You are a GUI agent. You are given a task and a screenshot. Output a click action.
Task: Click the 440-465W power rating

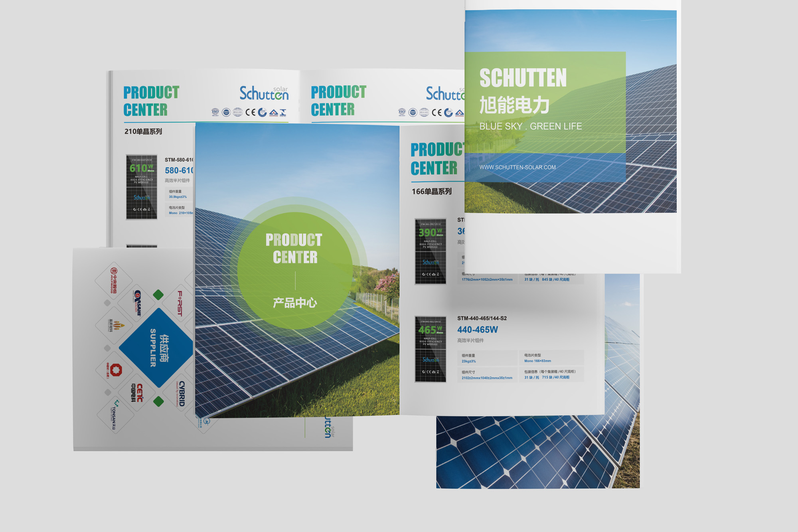[478, 330]
